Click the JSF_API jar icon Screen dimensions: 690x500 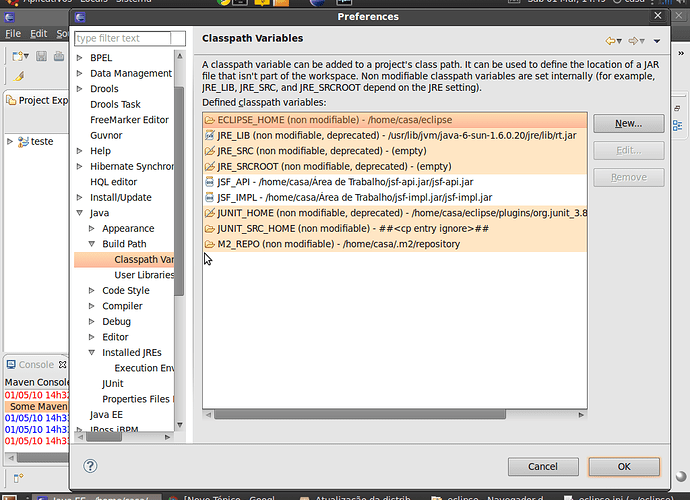coord(210,182)
